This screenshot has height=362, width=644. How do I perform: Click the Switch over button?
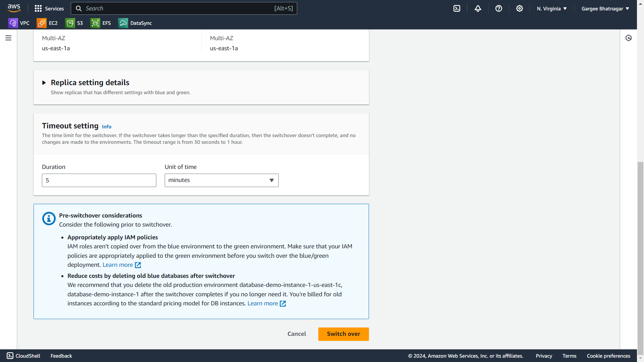point(343,334)
